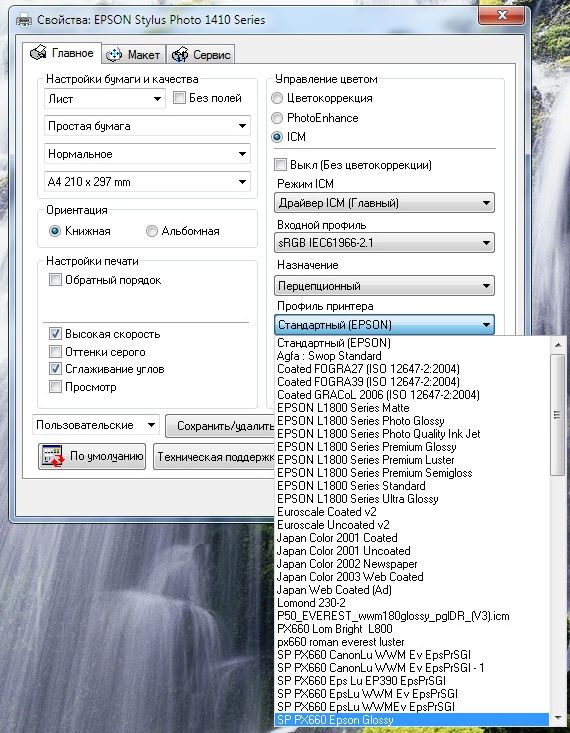Enable the Просмотр checkbox
The height and width of the screenshot is (733, 570).
coord(55,387)
